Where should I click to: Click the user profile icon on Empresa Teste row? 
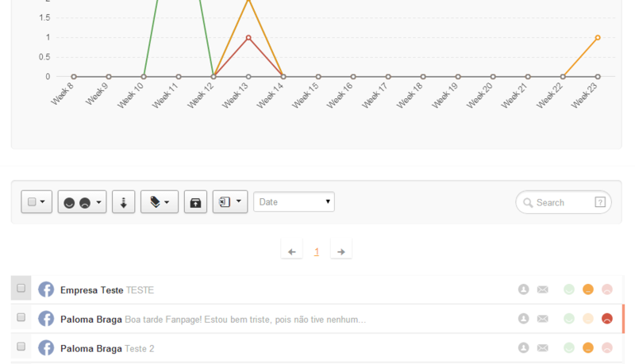(523, 289)
